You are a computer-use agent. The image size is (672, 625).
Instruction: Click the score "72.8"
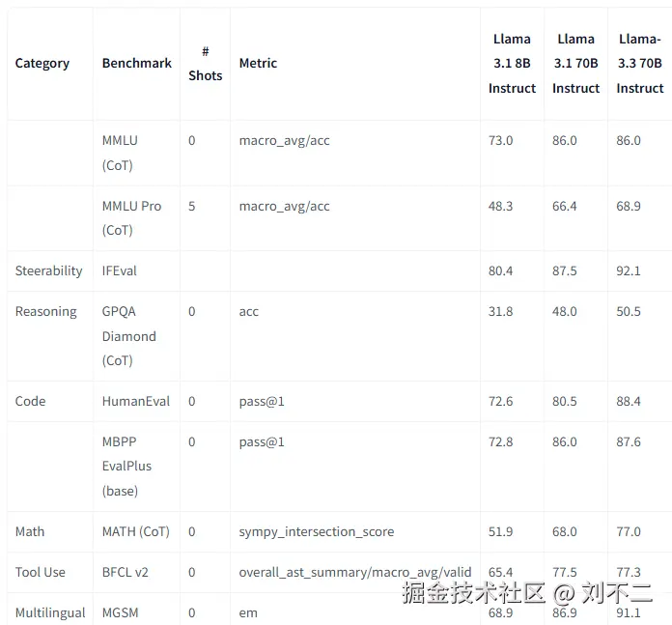(x=500, y=442)
